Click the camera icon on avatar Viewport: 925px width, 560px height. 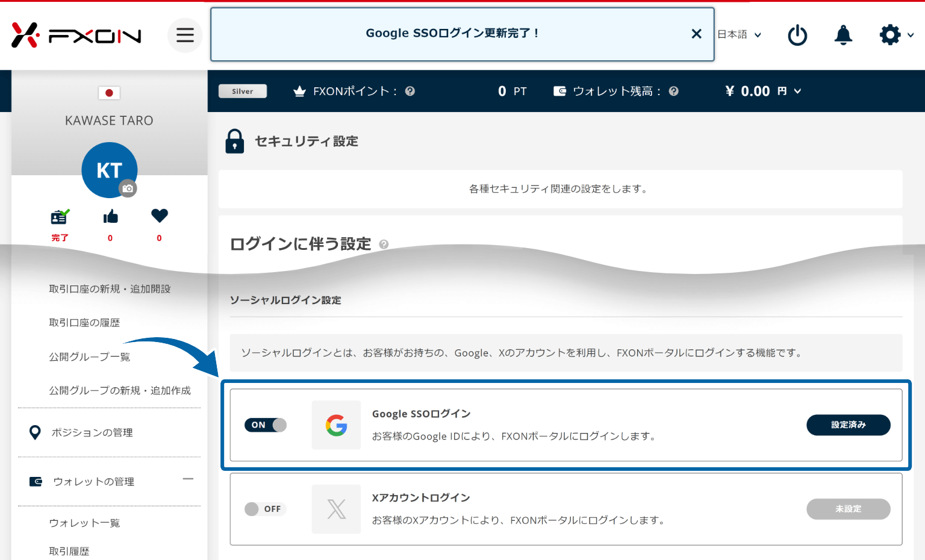tap(128, 188)
